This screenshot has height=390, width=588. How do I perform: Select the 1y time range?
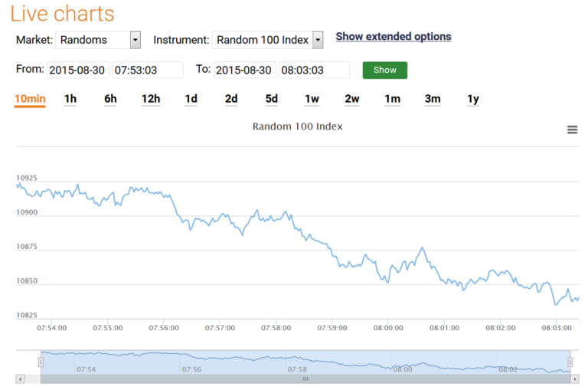[472, 99]
